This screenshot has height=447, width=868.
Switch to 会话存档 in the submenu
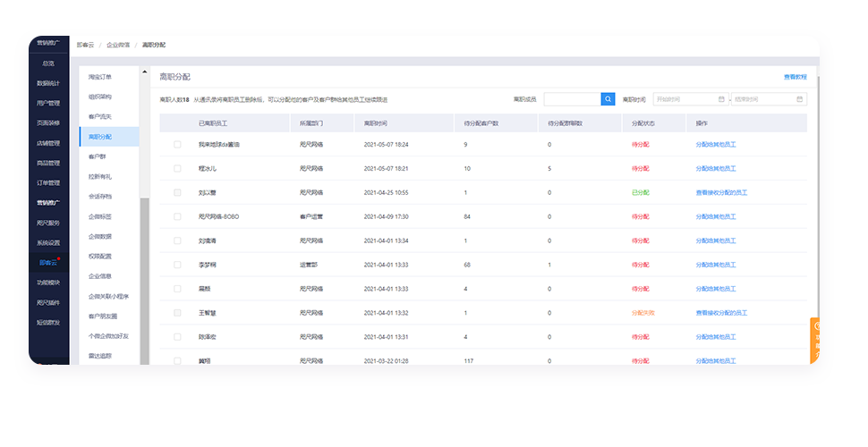(x=100, y=196)
